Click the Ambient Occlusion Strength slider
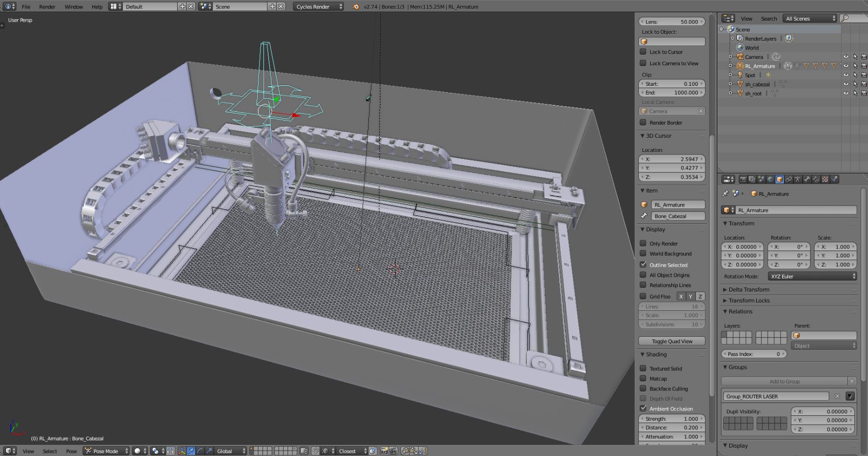 671,419
